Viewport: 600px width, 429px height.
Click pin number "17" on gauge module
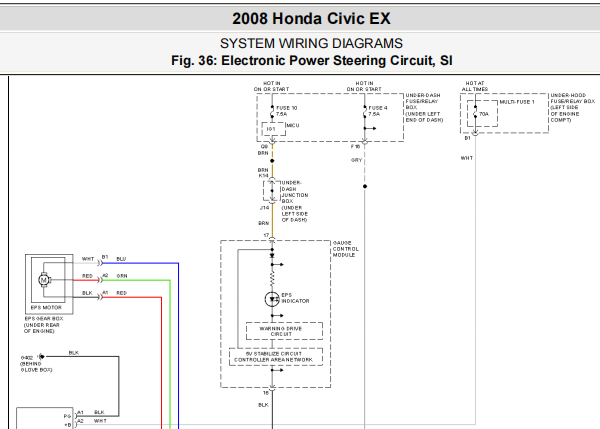[266, 235]
